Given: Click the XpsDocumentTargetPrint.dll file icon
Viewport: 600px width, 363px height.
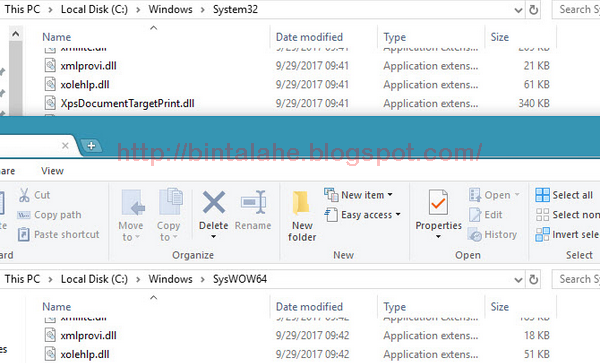Looking at the screenshot, I should coord(50,103).
